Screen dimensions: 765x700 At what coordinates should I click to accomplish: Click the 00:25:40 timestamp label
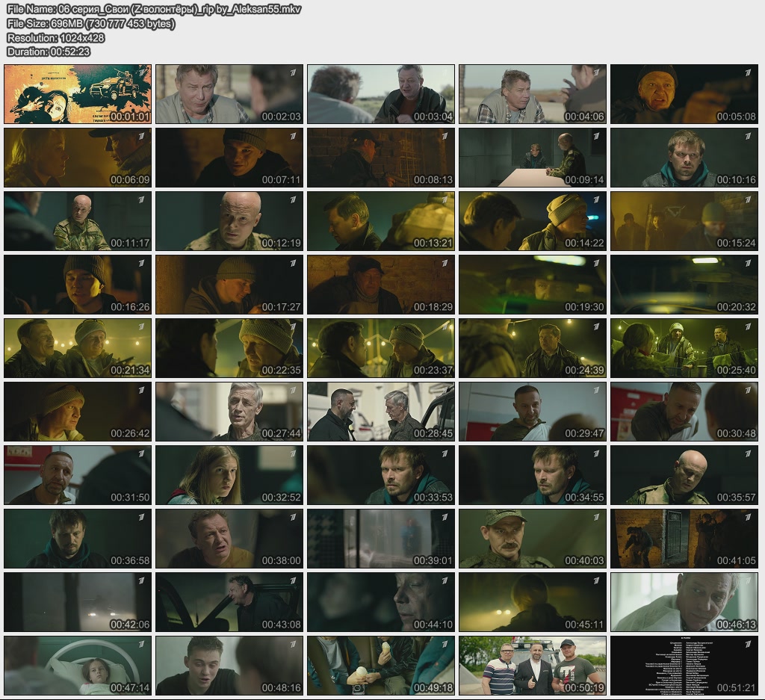(x=737, y=371)
